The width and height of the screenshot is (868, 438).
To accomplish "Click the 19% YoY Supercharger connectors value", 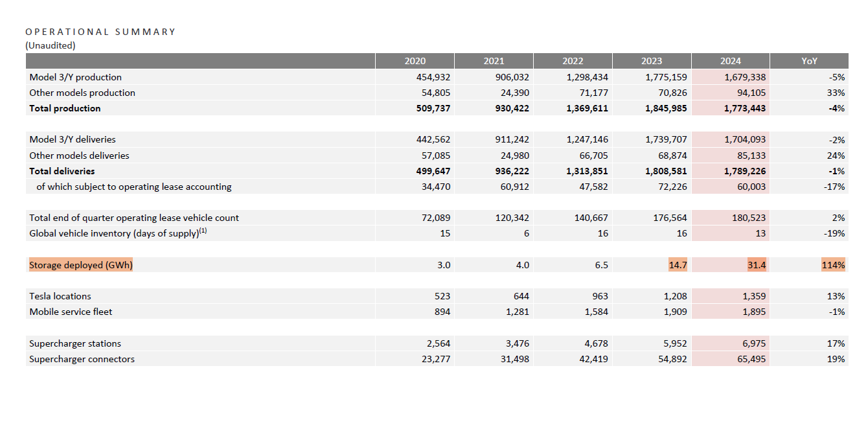I will click(x=836, y=359).
